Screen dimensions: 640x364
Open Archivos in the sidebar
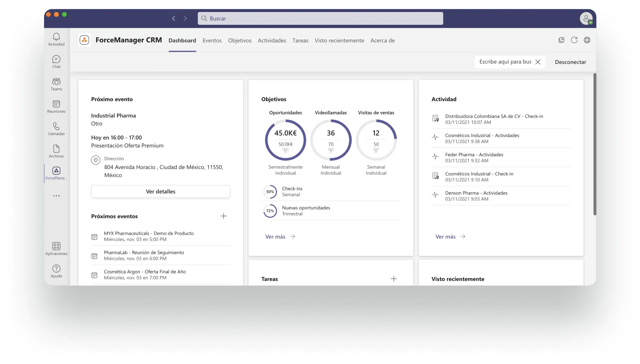coord(56,151)
